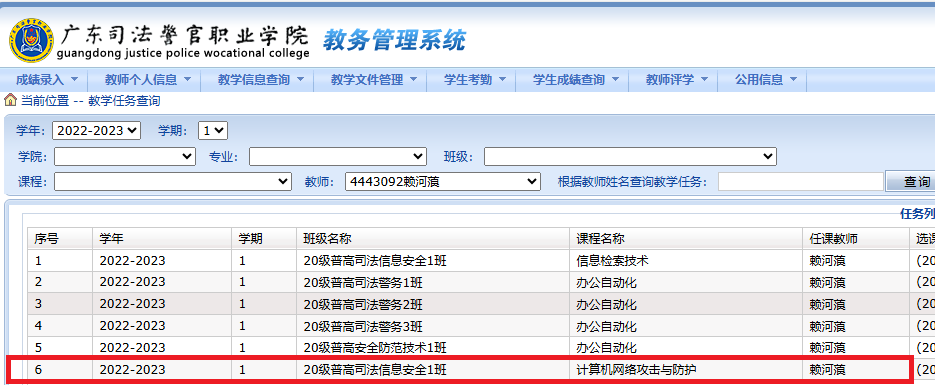Screen dimensions: 935x385
Task: Click the 教学任务查询 breadcrumb text
Action: click(124, 101)
